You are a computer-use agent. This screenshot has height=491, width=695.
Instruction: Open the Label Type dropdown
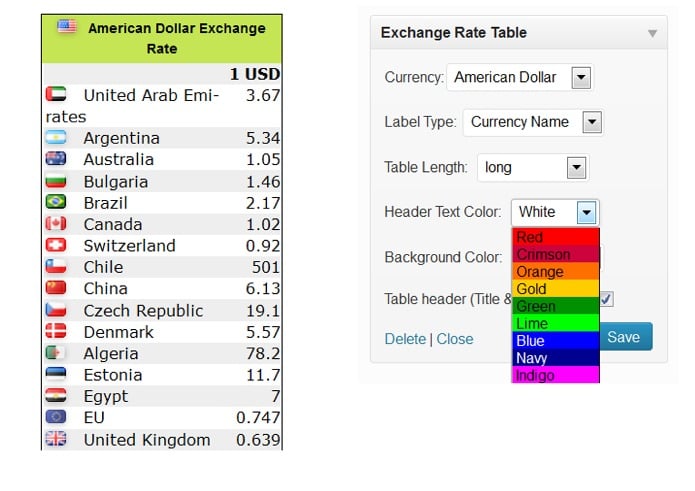tap(592, 122)
